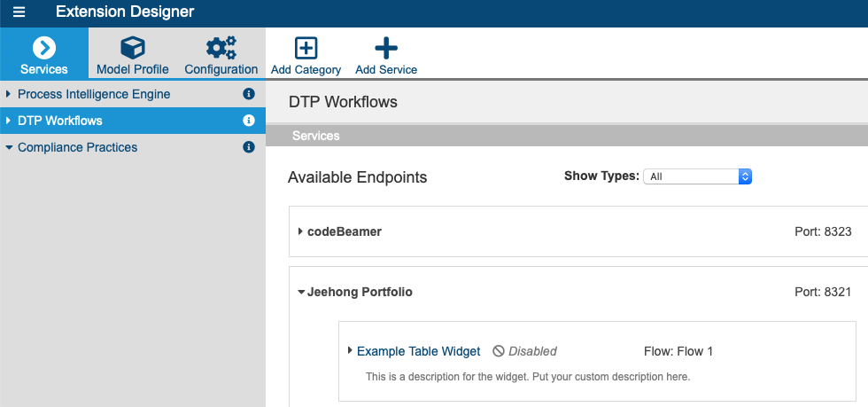Collapse the Jeehong Portfolio endpoint
This screenshot has height=407, width=868.
point(301,292)
